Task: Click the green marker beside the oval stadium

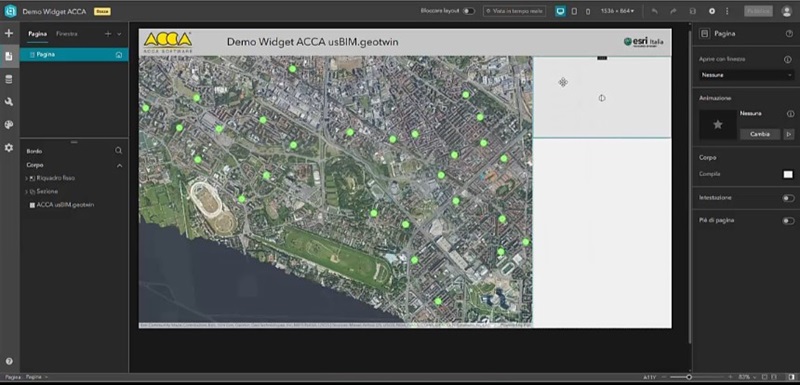Action: tap(242, 199)
